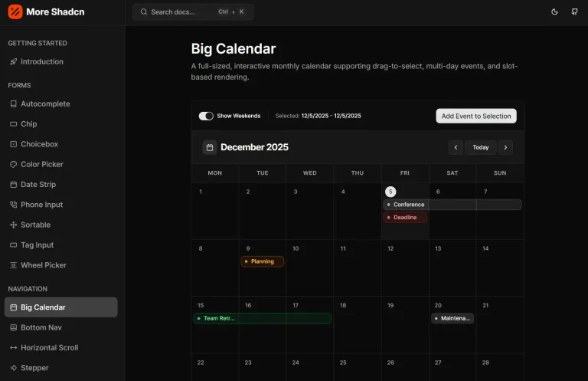Go to next month chevron
The width and height of the screenshot is (588, 381).
(x=505, y=147)
